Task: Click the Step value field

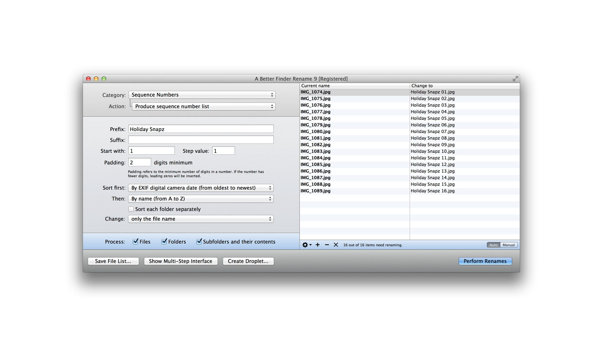Action: [223, 151]
